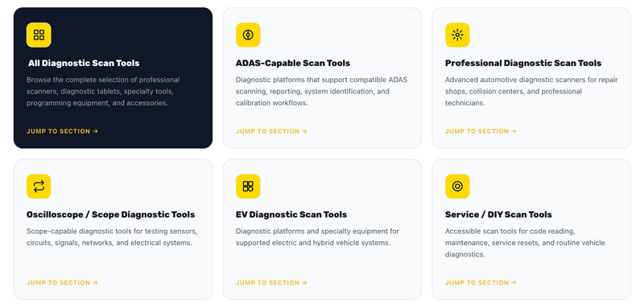Click the grid icon on All Diagnostic Scan Tools card
Viewport: 644px width, 308px height.
[39, 35]
